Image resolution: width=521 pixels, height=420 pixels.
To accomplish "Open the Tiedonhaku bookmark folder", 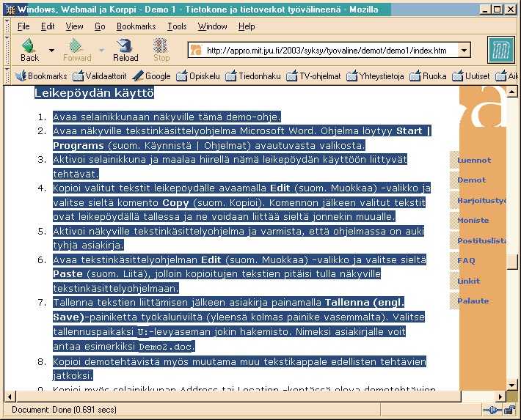I will click(253, 76).
